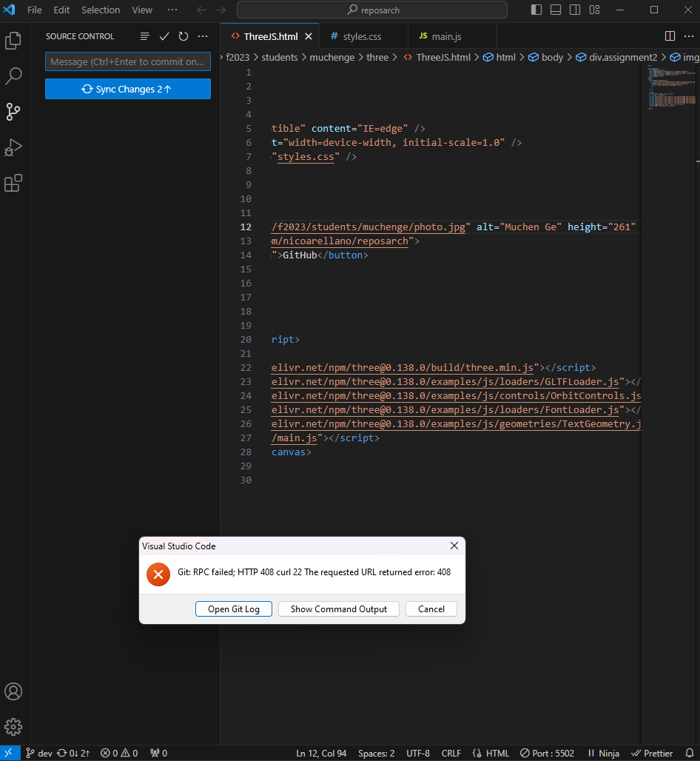Open the Extensions view icon
This screenshot has height=761, width=700.
(13, 183)
